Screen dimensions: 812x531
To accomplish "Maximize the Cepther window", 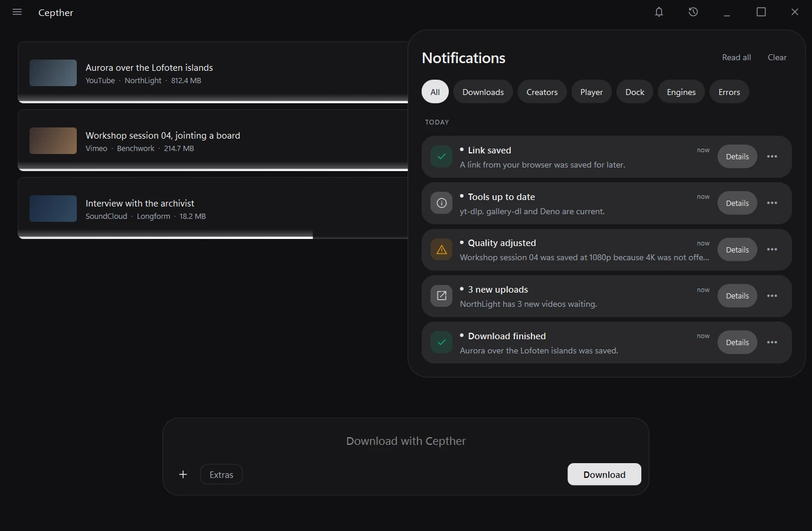I will point(761,12).
